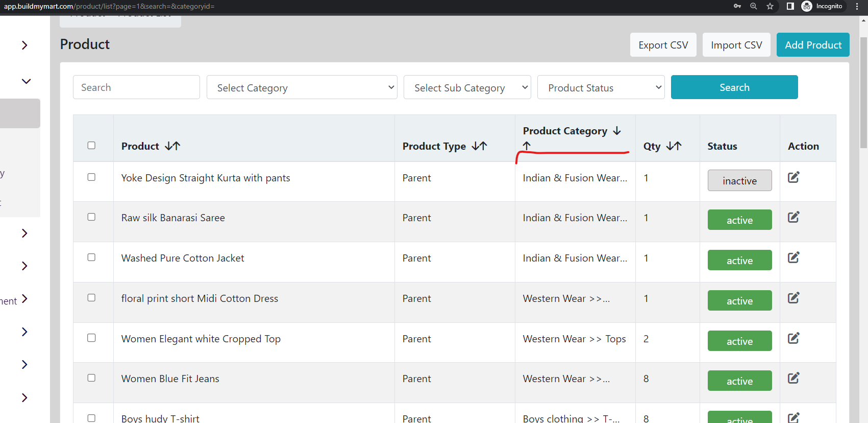Toggle active status on Women Cropped Top
The width and height of the screenshot is (868, 423).
click(x=739, y=341)
